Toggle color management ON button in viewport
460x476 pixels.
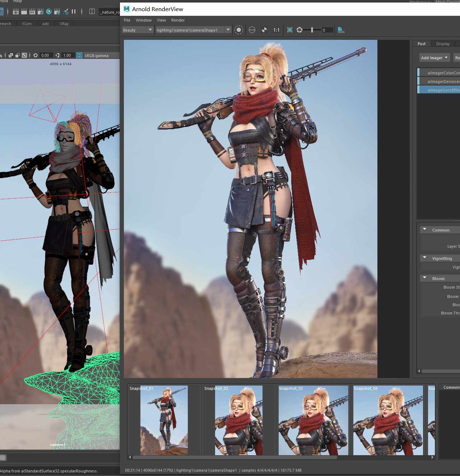(79, 55)
